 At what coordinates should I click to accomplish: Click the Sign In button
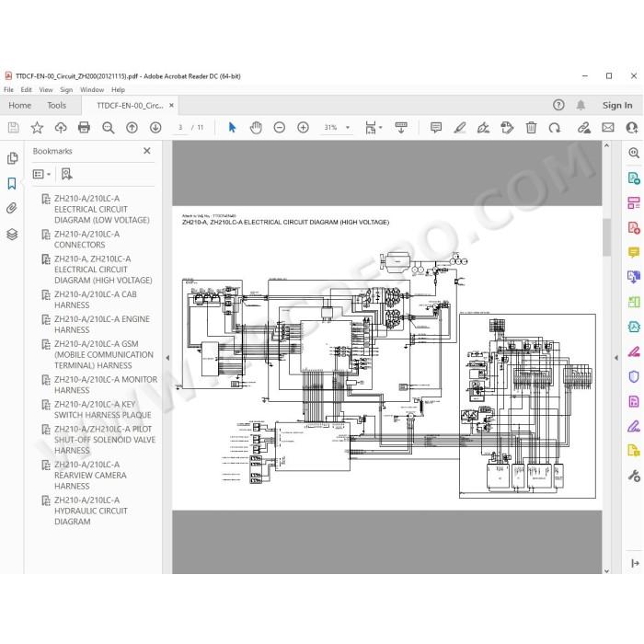pyautogui.click(x=617, y=106)
